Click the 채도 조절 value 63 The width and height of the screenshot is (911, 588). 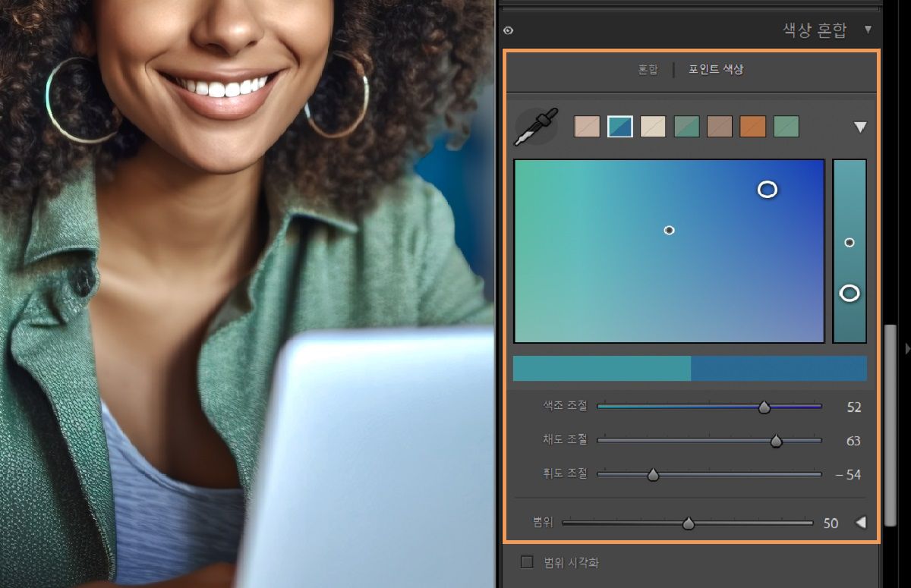tap(854, 441)
